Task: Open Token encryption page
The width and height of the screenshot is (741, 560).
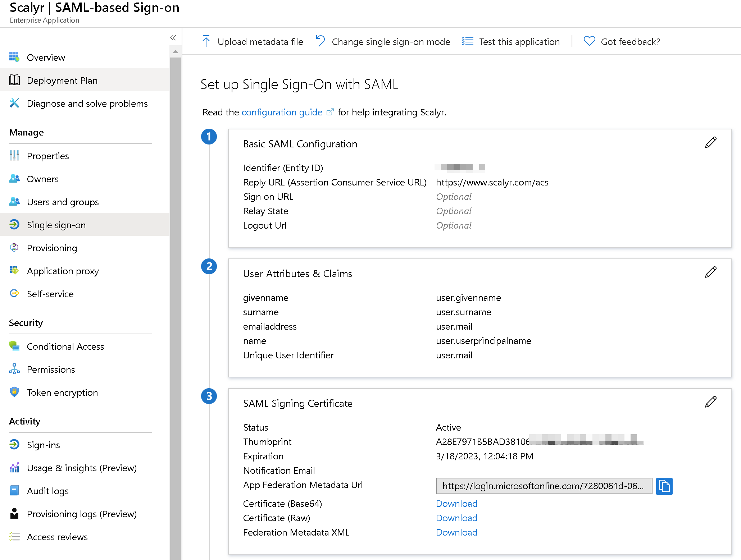Action: (85, 393)
